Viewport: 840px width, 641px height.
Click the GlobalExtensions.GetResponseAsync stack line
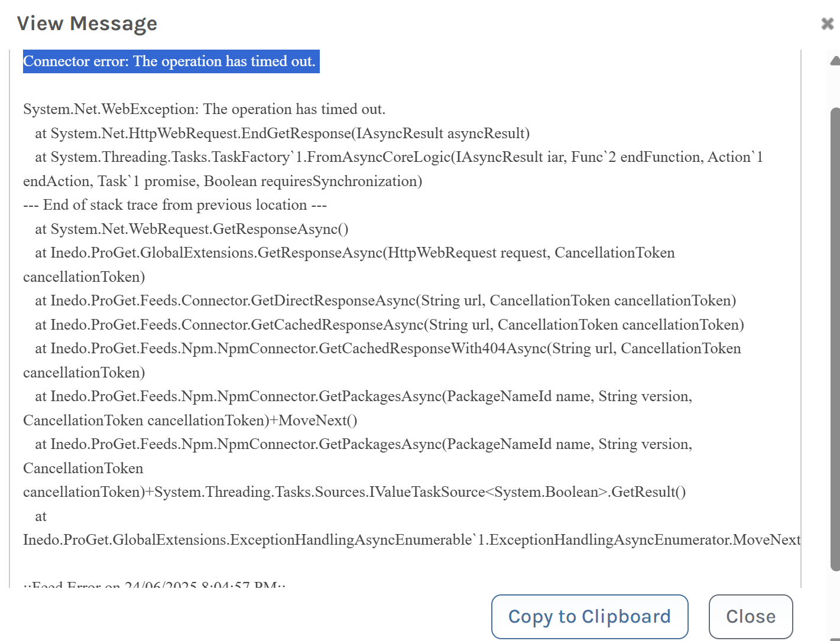[x=355, y=253]
